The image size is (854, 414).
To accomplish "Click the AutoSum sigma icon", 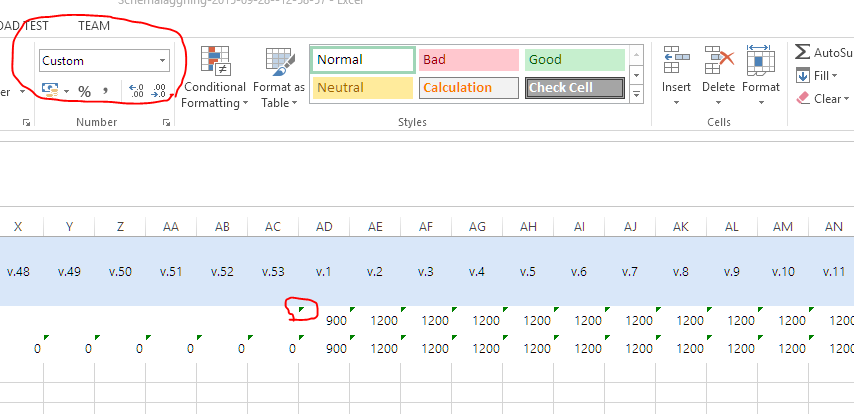I will [x=803, y=52].
